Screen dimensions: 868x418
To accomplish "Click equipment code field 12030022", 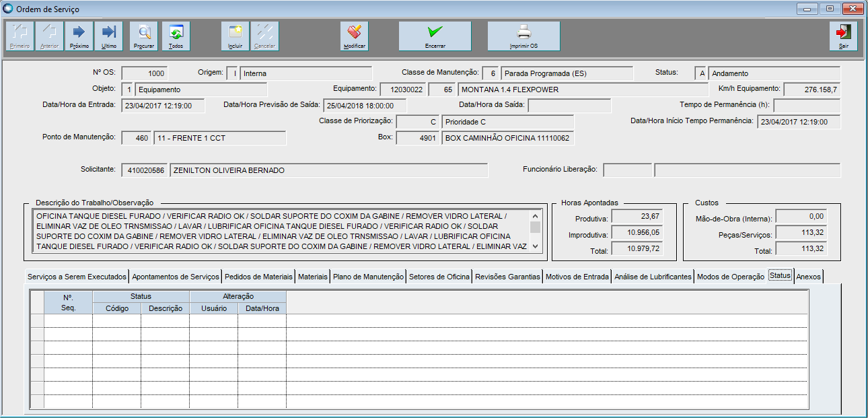I will [x=402, y=90].
